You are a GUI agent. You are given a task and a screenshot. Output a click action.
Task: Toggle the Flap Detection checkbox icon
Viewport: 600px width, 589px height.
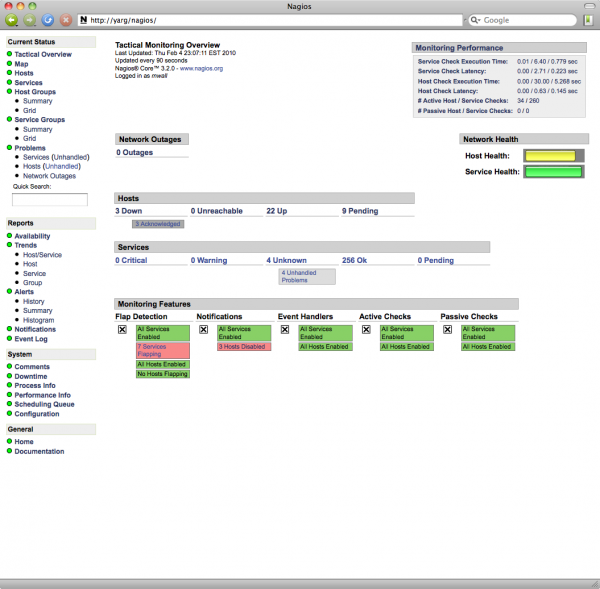pyautogui.click(x=122, y=329)
